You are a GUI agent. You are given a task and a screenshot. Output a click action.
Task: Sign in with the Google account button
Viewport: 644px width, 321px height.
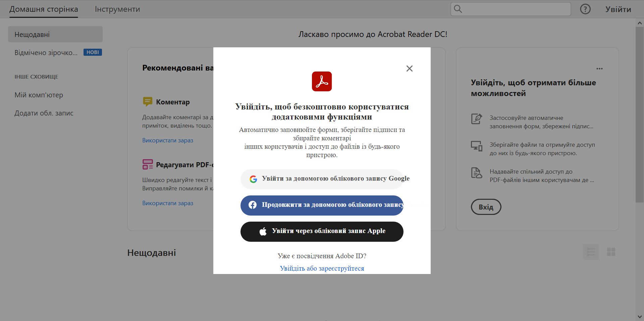(321, 179)
